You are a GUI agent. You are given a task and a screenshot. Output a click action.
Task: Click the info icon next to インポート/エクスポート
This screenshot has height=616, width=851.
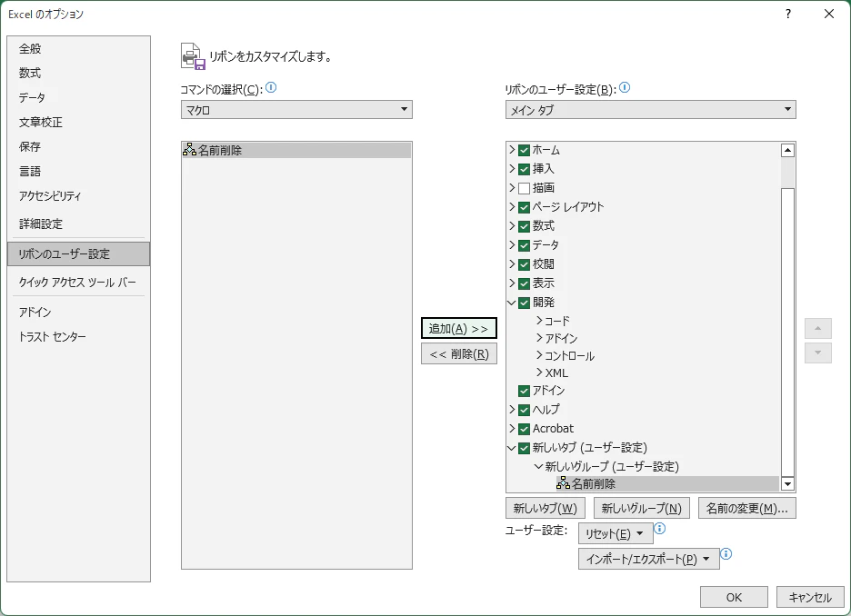click(726, 553)
